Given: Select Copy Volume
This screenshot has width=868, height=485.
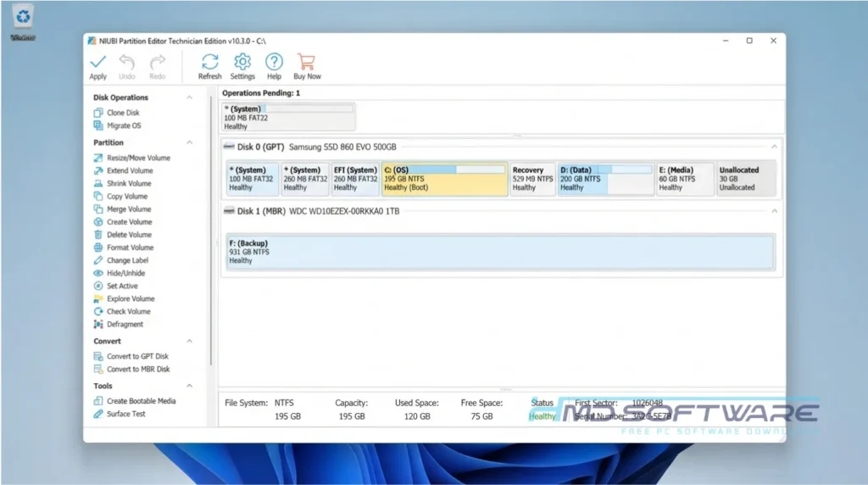Looking at the screenshot, I should coord(120,196).
